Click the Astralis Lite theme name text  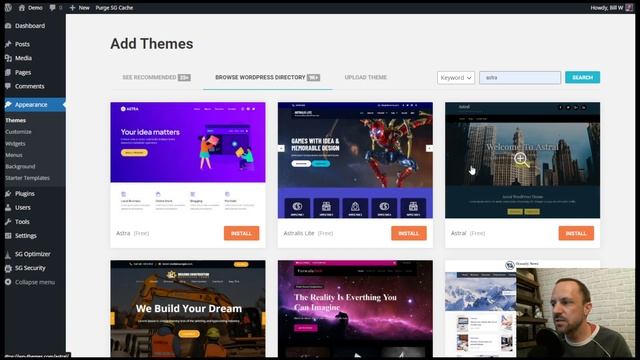click(299, 233)
